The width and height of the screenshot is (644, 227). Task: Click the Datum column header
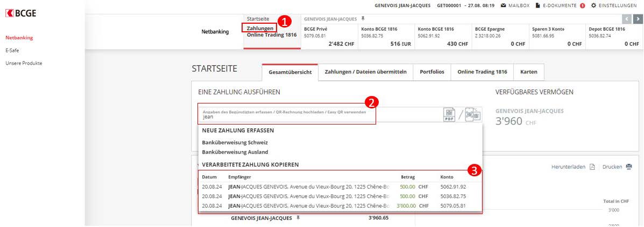[209, 177]
